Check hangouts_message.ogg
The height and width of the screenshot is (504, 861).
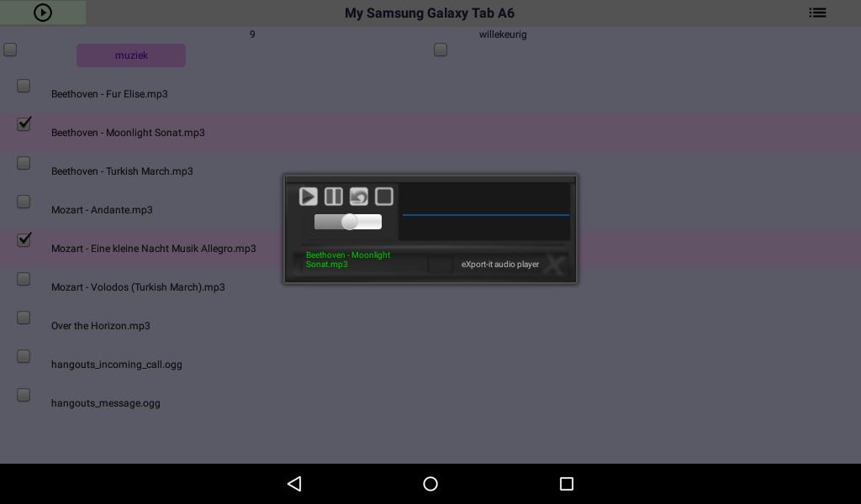24,395
